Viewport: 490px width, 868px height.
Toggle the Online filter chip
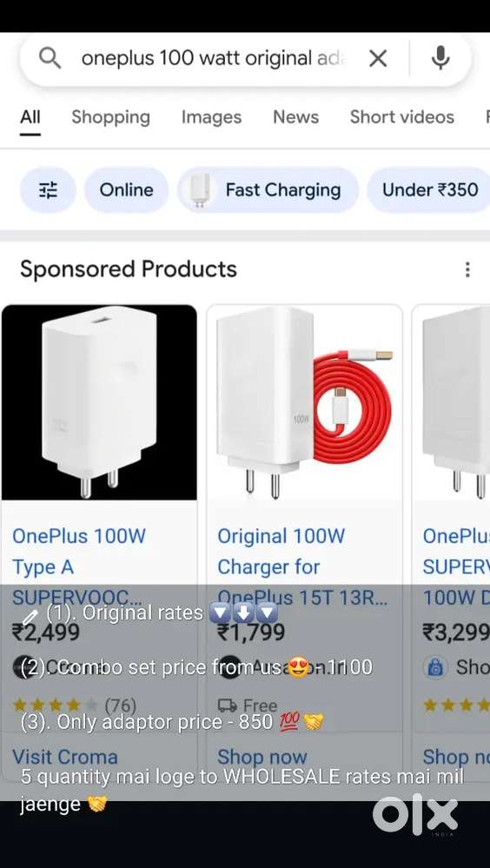pos(126,190)
